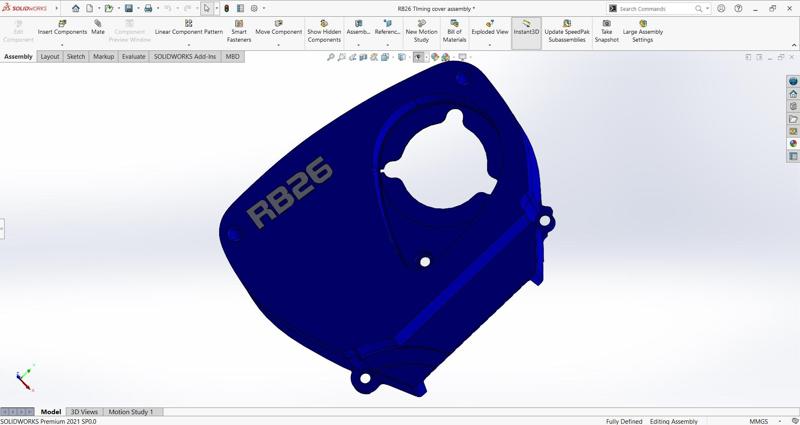Click the Rebuild traffic light icon
This screenshot has height=425, width=800.
pyautogui.click(x=227, y=8)
